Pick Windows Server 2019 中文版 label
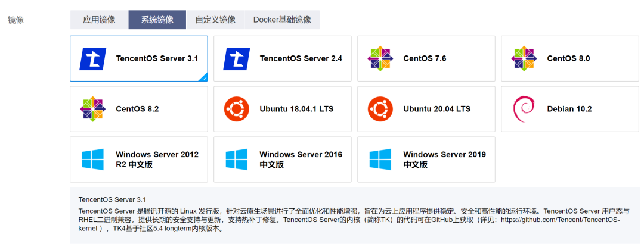Screen dimensions: 644x247 coord(445,160)
